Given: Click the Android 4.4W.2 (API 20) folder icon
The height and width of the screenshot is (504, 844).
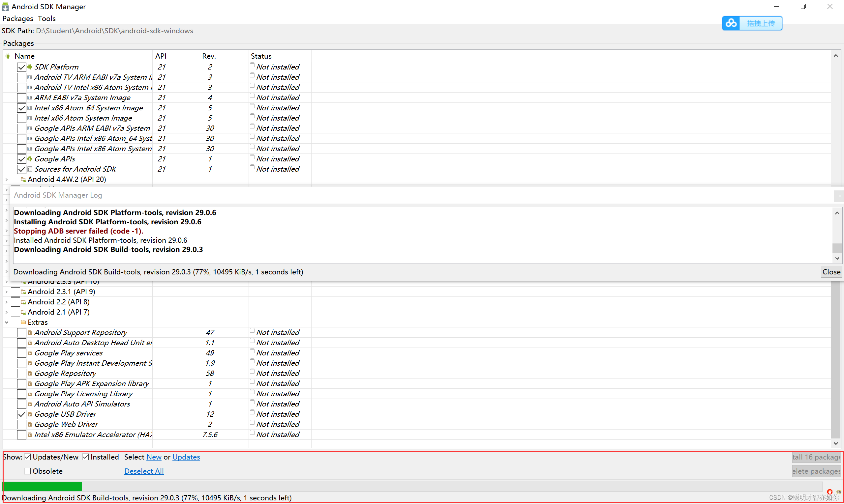Looking at the screenshot, I should tap(23, 179).
